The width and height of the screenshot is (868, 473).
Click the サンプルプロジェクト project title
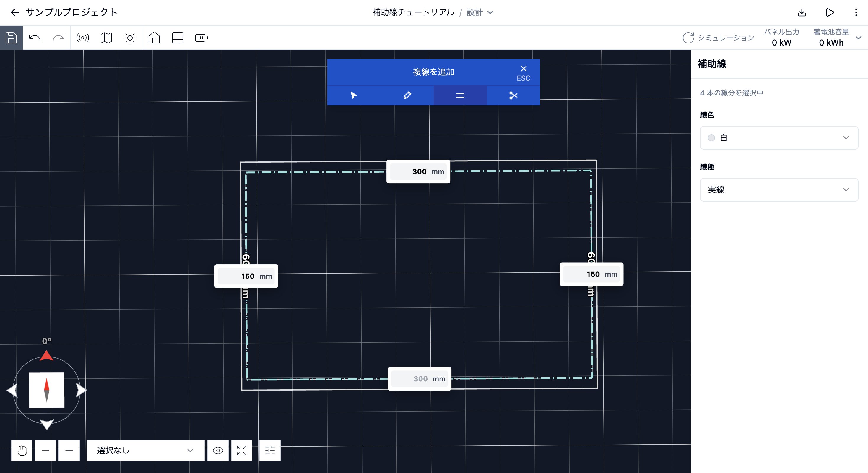click(x=71, y=12)
